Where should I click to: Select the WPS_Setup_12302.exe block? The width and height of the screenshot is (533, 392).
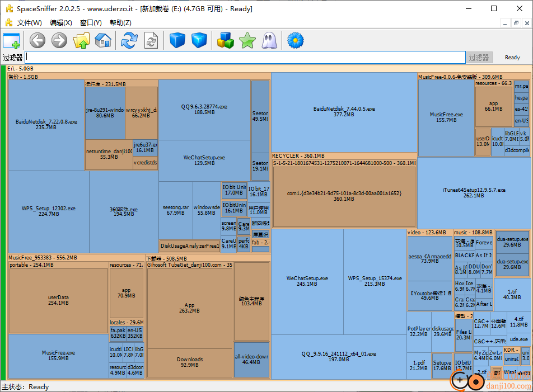point(49,211)
